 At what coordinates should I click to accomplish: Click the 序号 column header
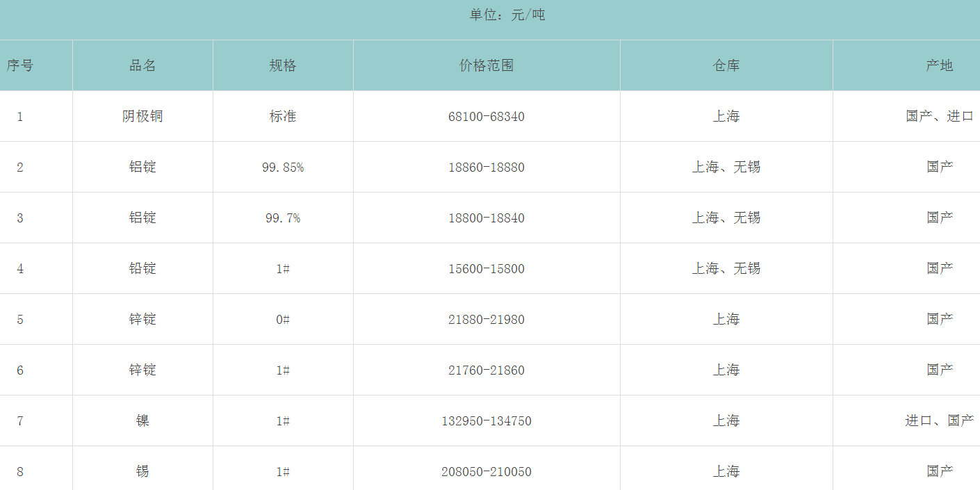click(x=20, y=65)
